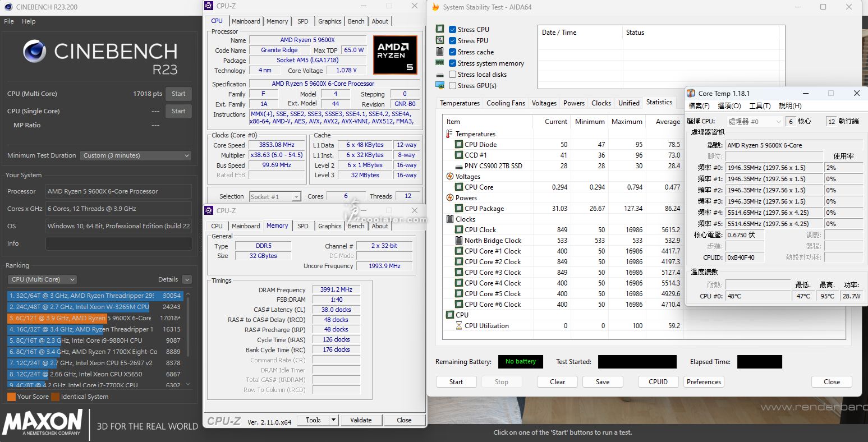
Task: Enable the Stress GPU(s) checkbox
Action: tap(452, 85)
